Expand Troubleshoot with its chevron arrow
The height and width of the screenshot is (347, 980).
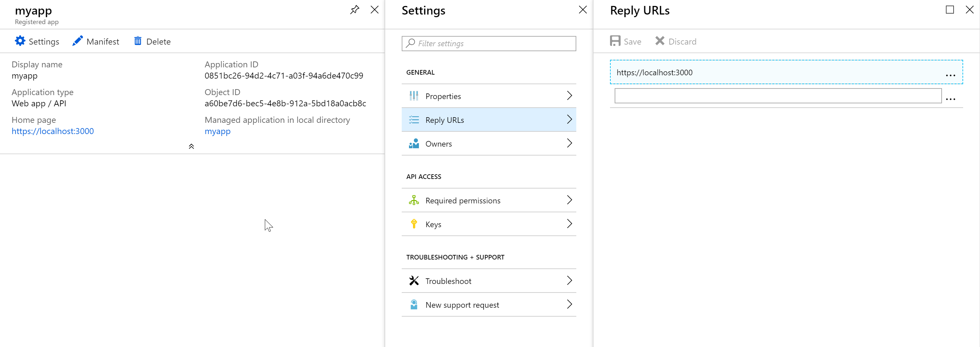[x=569, y=281]
